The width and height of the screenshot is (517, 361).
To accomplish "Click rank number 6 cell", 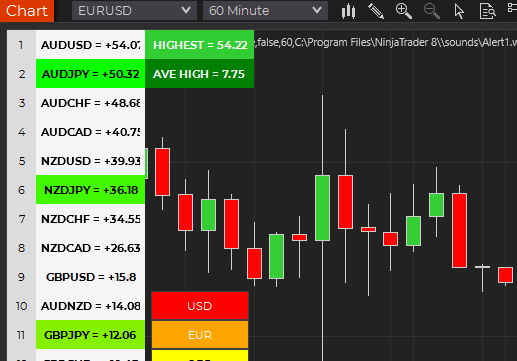I will pyautogui.click(x=21, y=190).
